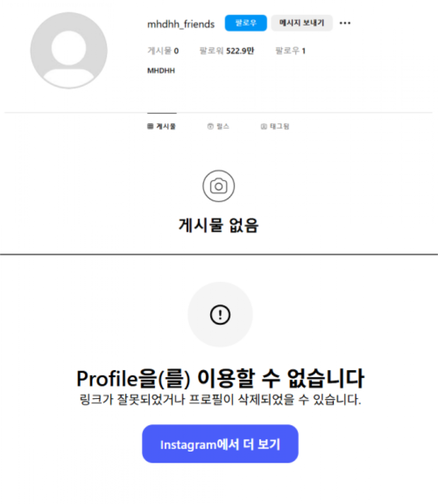Click the 메시지 보내기 button
This screenshot has width=438, height=504.
[302, 23]
